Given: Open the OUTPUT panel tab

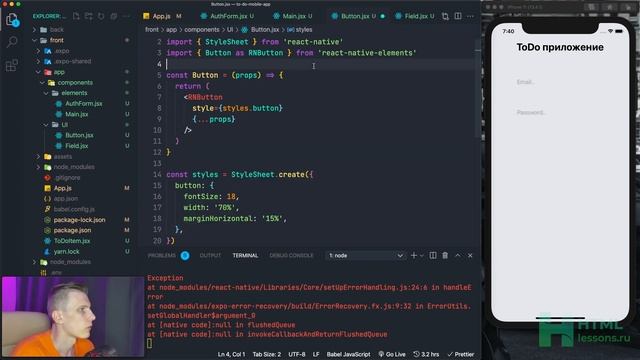Looking at the screenshot, I should [210, 256].
